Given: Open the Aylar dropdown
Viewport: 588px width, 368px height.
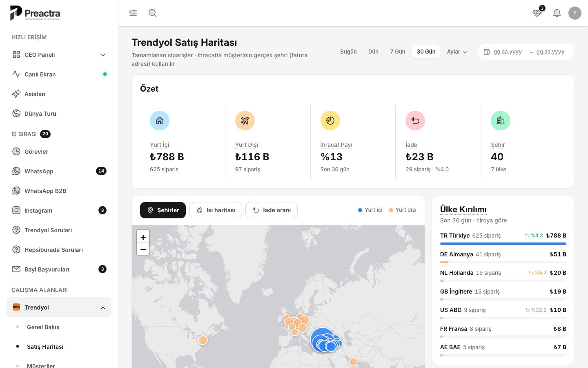Looking at the screenshot, I should (457, 52).
